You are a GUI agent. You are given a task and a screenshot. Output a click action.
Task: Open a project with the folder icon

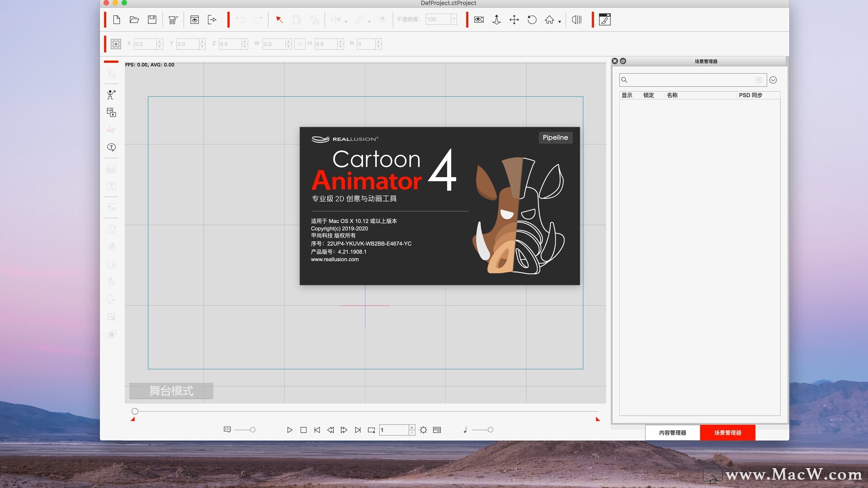(134, 19)
